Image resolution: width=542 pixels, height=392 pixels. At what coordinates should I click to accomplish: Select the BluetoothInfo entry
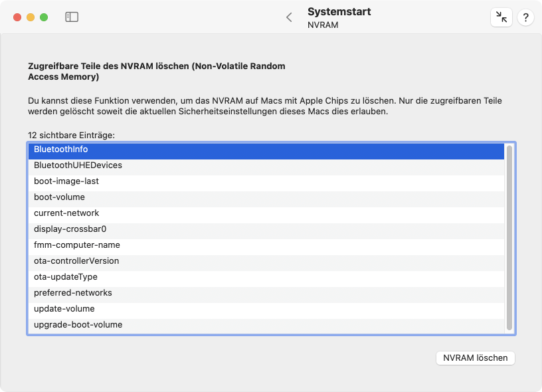(x=266, y=151)
